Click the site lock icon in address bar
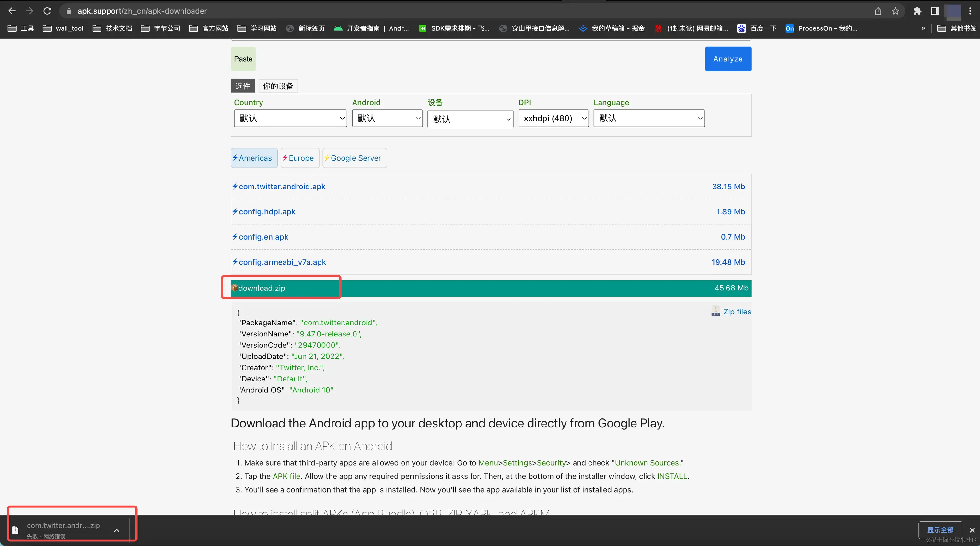 coord(69,11)
